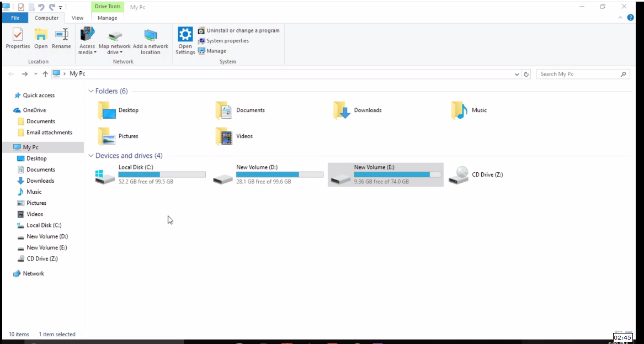Viewport: 644px width, 344px height.
Task: Collapse the Devices and drives (4) group
Action: point(91,156)
